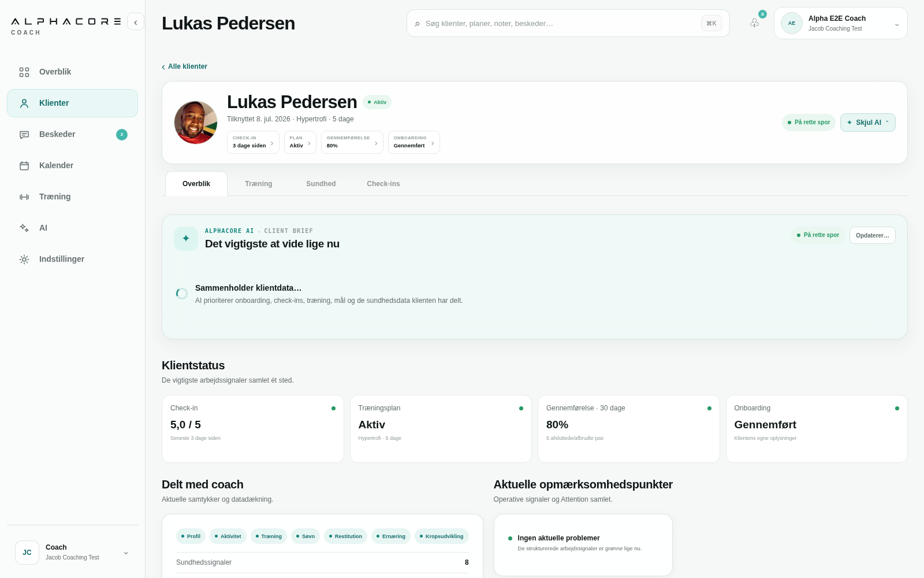
Task: Click the AlphaCore Coach logo
Action: coord(66,25)
